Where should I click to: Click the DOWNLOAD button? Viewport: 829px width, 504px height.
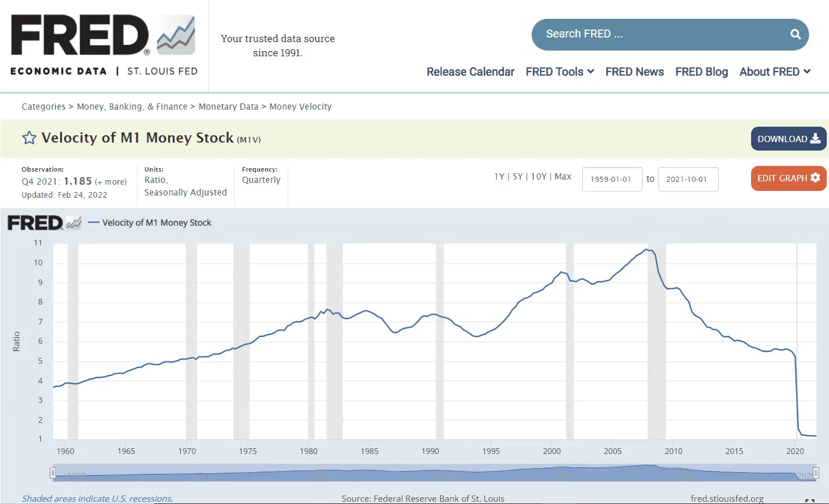789,139
